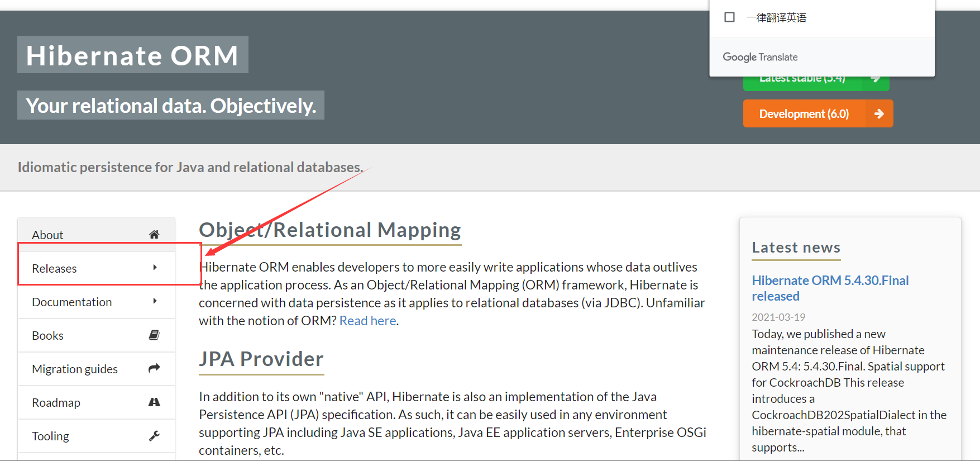This screenshot has width=980, height=461.
Task: Open the Releases menu item
Action: pyautogui.click(x=97, y=268)
